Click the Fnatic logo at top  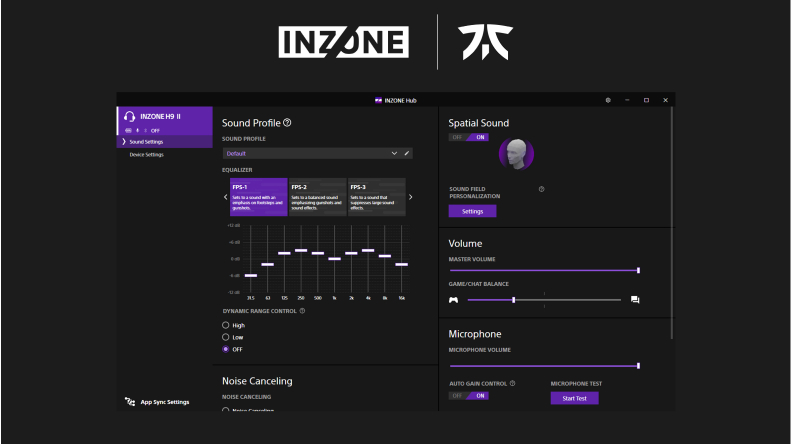(x=485, y=42)
